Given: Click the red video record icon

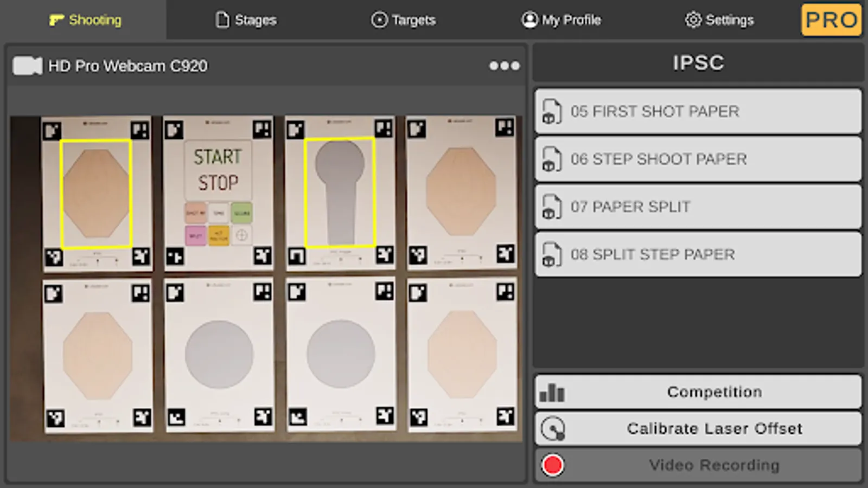Looking at the screenshot, I should click(x=552, y=465).
